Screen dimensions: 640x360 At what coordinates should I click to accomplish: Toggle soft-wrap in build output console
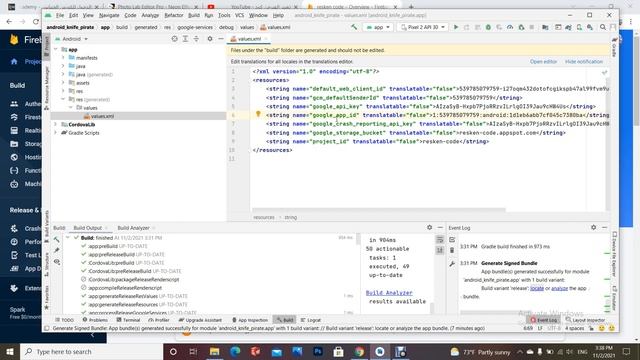[x=440, y=240]
